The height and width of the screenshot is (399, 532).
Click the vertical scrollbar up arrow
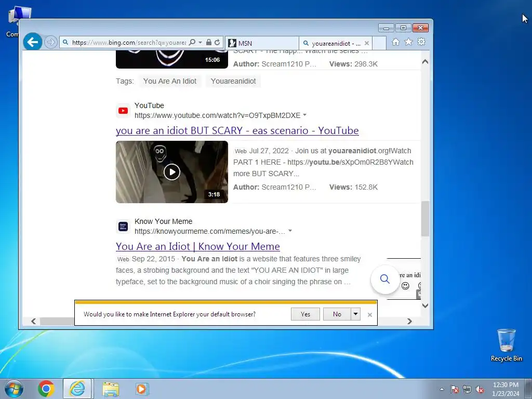point(425,62)
